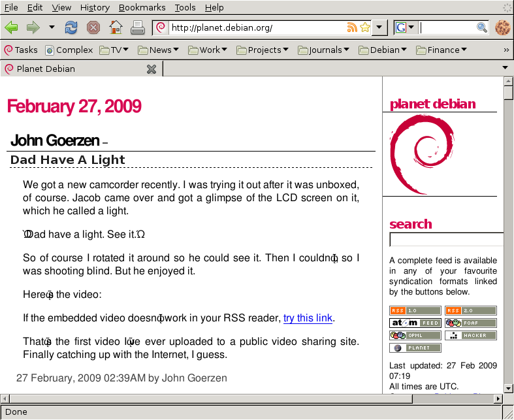Expand the News bookmarks folder
Viewport: 514px width, 420px height.
coord(158,50)
